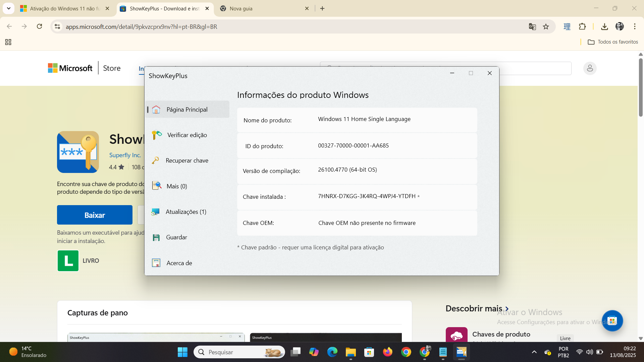Close the ShowKeyPlus window

click(490, 73)
